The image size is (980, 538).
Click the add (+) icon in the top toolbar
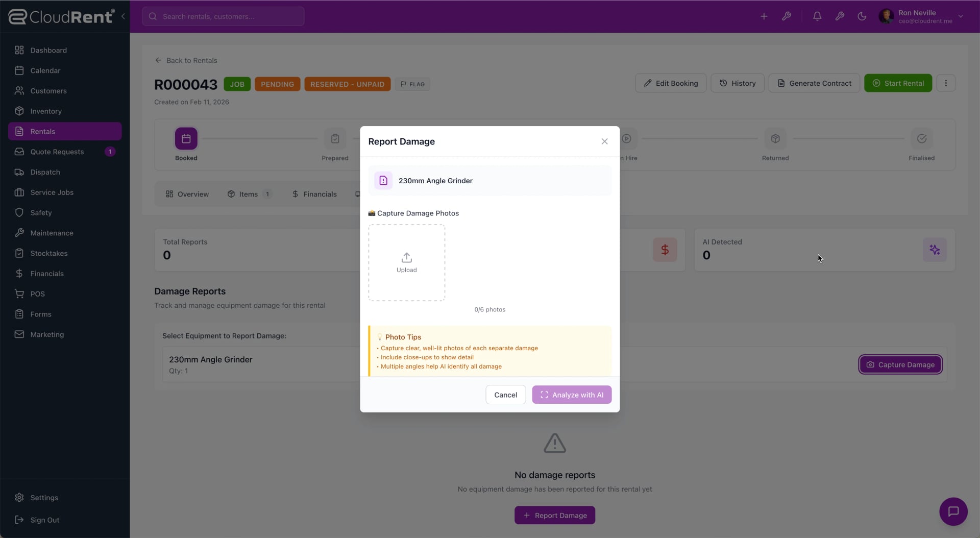coord(764,16)
